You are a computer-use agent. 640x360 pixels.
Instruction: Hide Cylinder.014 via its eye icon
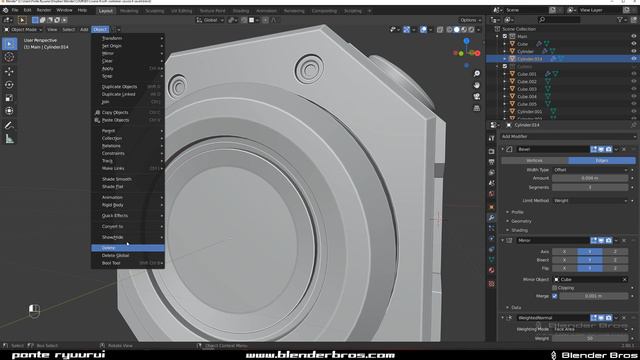pyautogui.click(x=633, y=59)
